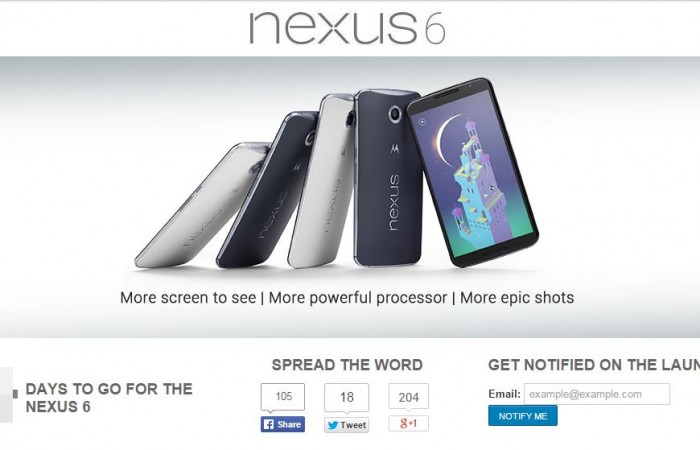Select the leftmost white tilted Nexus phone
Image resolution: width=700 pixels, height=450 pixels.
point(201,205)
